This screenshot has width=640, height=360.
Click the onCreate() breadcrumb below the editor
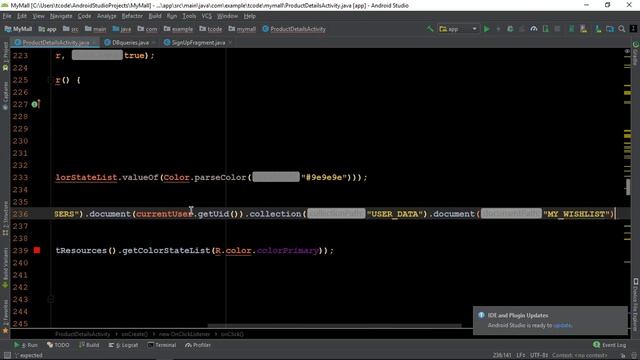(x=135, y=334)
